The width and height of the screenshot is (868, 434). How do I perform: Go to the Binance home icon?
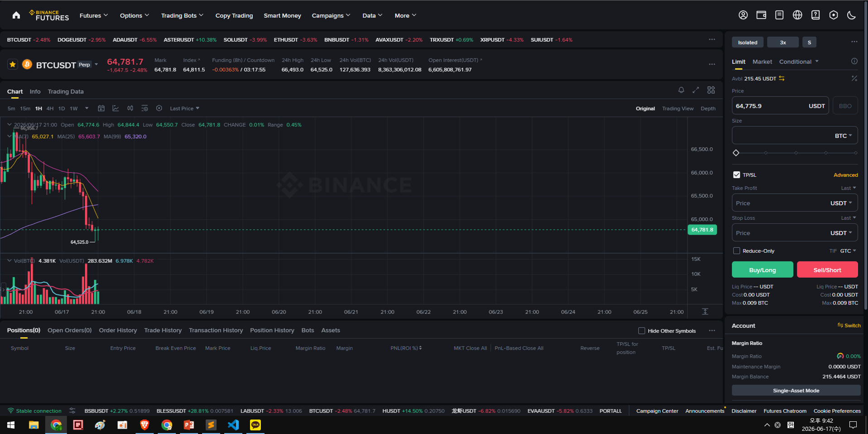16,15
